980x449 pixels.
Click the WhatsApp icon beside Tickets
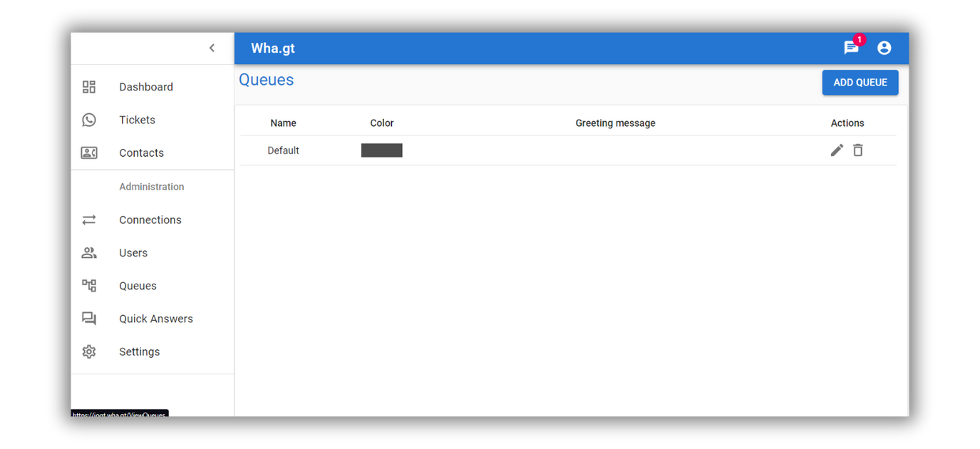click(89, 120)
